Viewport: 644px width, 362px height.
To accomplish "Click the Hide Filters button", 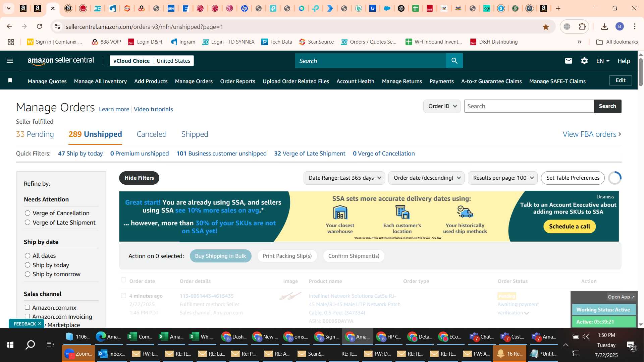I will [x=139, y=178].
